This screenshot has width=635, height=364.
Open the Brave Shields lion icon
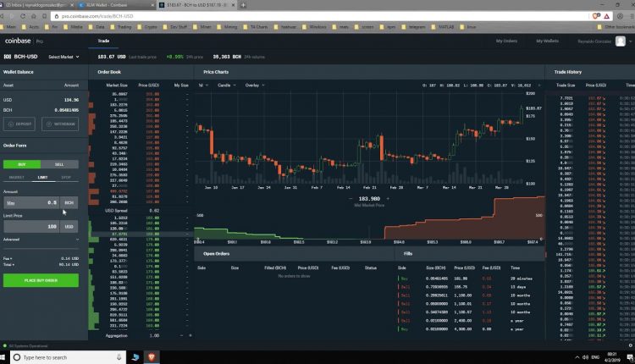596,16
